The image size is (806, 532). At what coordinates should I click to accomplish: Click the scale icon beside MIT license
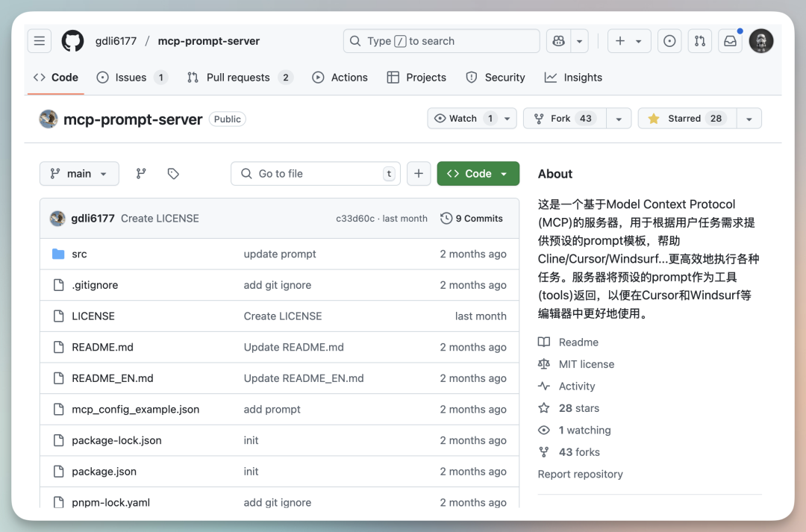(x=544, y=364)
